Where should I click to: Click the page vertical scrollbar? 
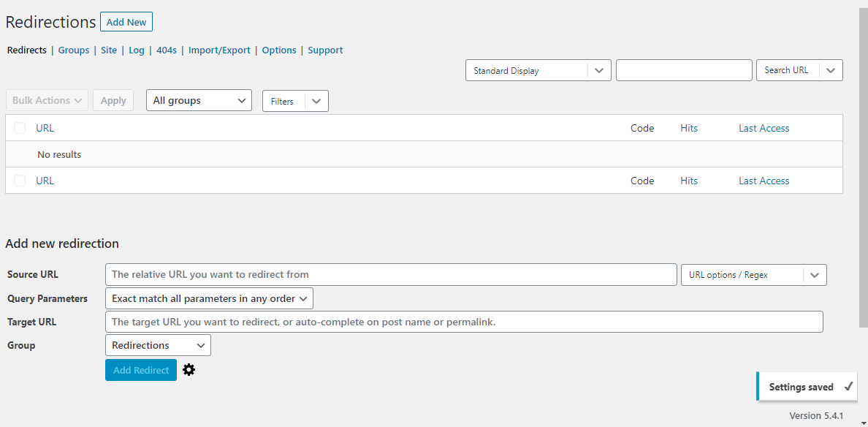click(x=864, y=166)
